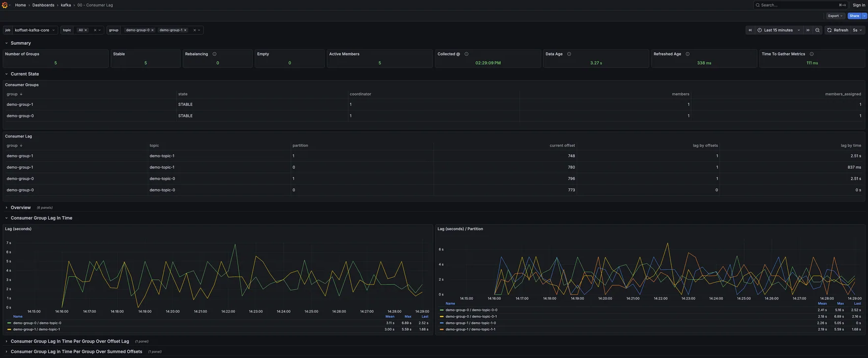868x358 pixels.
Task: Remove the All tag from topic filter
Action: click(86, 30)
